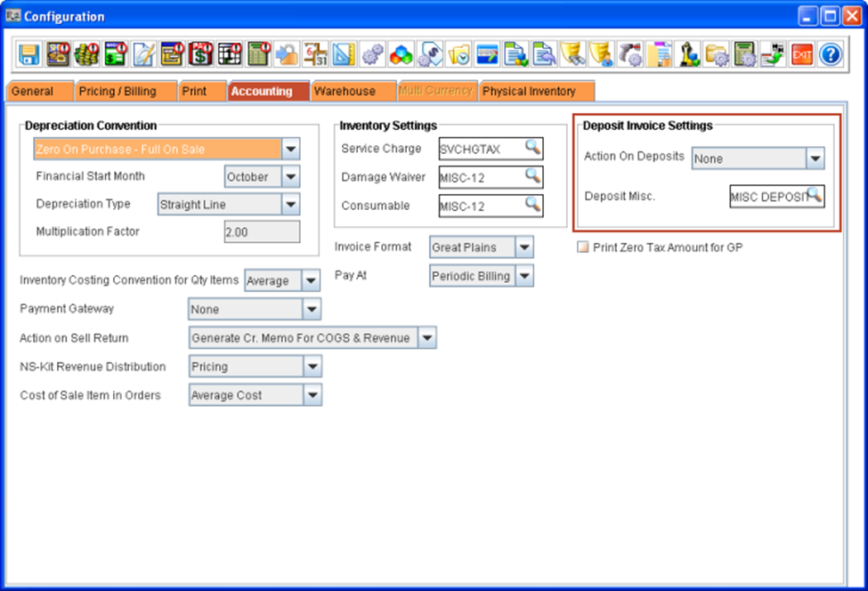Expand the Invoice Format dropdown
The width and height of the screenshot is (868, 591).
(524, 247)
